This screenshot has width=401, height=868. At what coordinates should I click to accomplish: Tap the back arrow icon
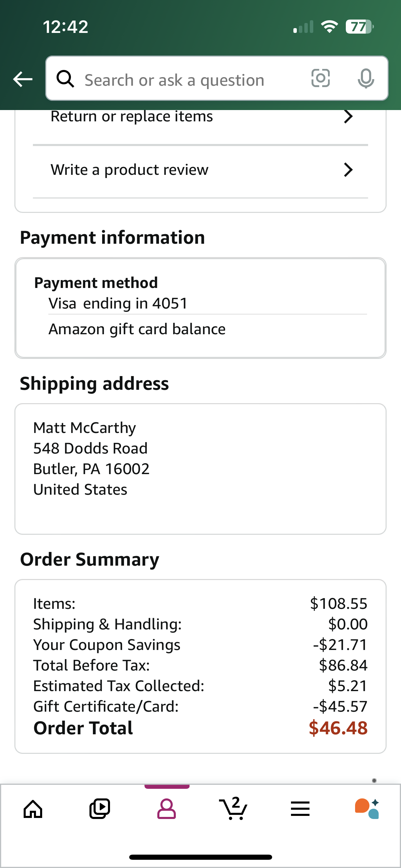[23, 79]
